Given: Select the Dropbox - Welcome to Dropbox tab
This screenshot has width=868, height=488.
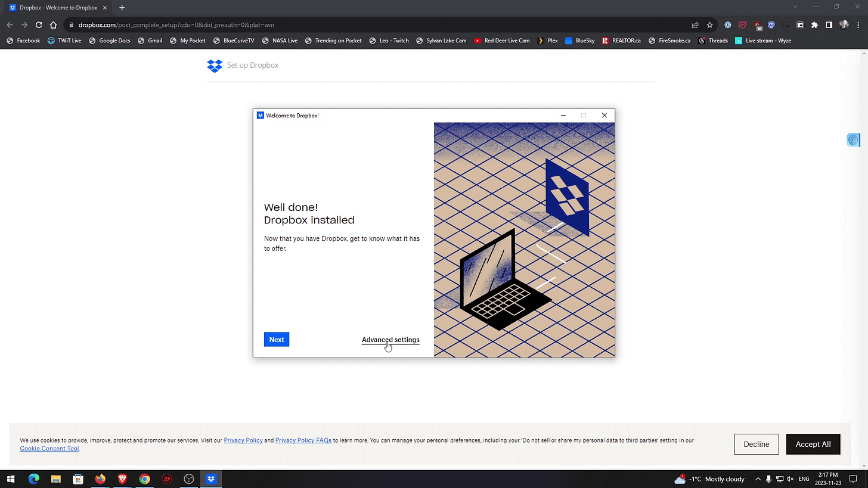Looking at the screenshot, I should (x=58, y=8).
